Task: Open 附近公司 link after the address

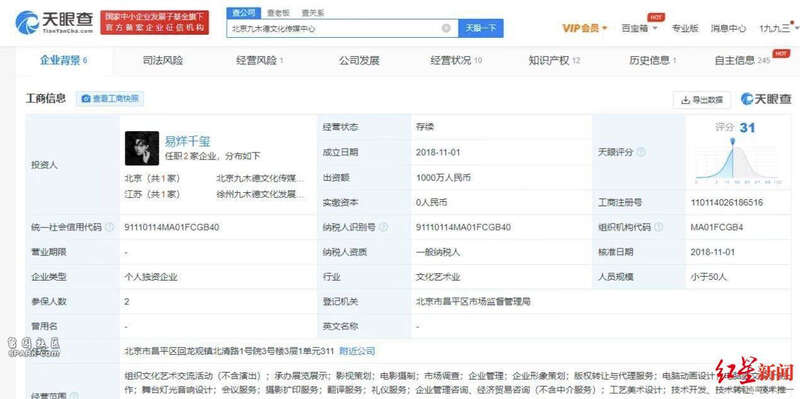Action: (357, 351)
